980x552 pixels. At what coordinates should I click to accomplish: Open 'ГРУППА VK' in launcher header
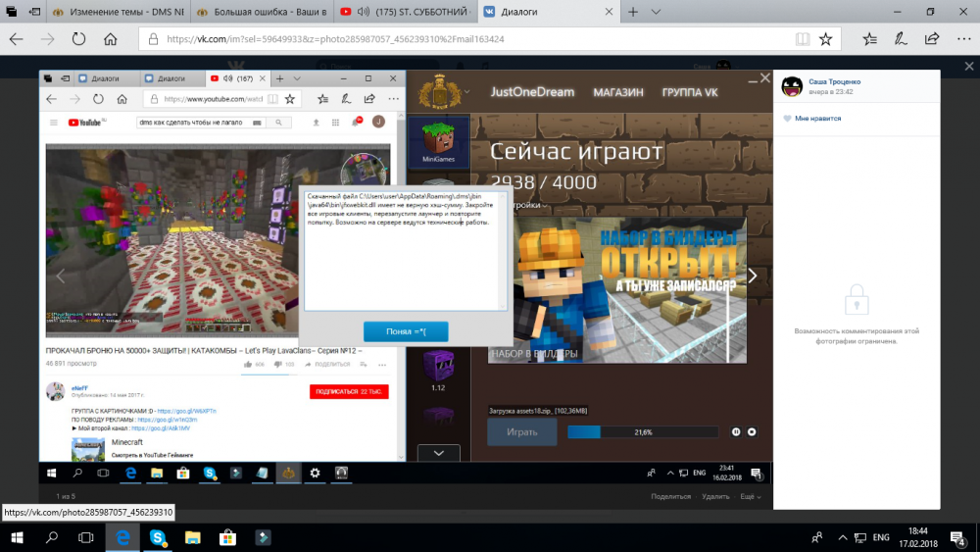[690, 92]
